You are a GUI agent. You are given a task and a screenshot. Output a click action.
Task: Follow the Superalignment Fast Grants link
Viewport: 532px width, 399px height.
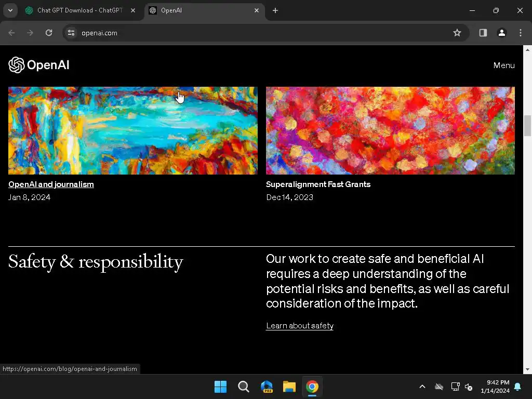(318, 184)
